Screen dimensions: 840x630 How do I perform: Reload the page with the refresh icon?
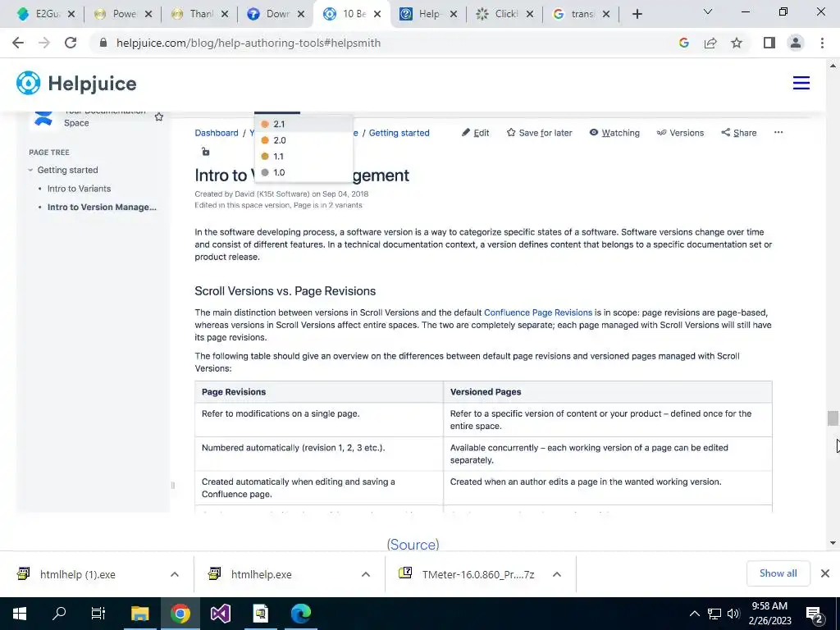[x=71, y=43]
